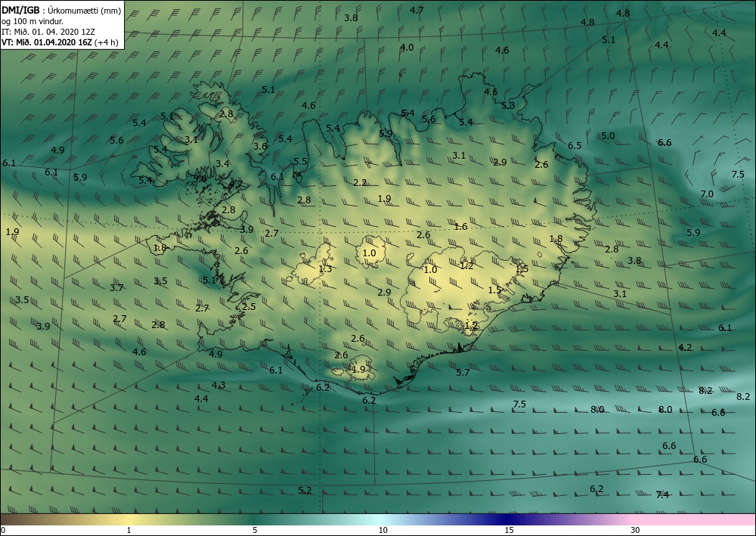Click the '15' label on color scale
Screen dimensions: 756x536
[x=509, y=531]
